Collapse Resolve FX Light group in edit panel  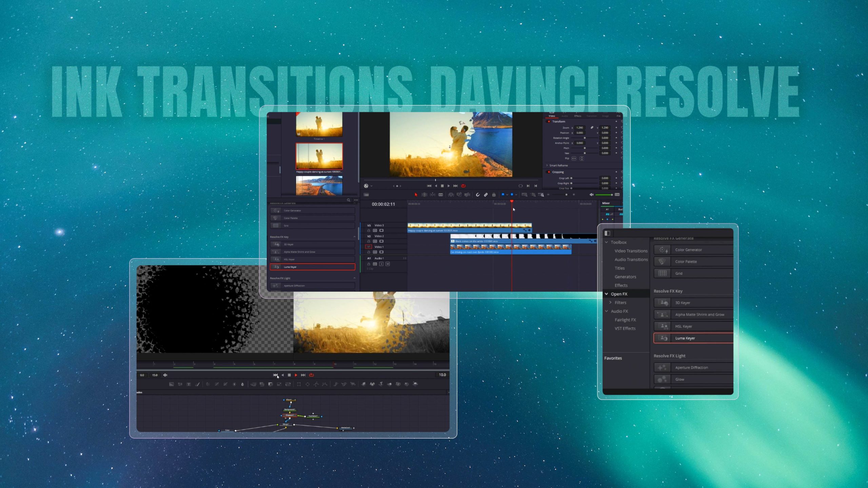click(354, 278)
